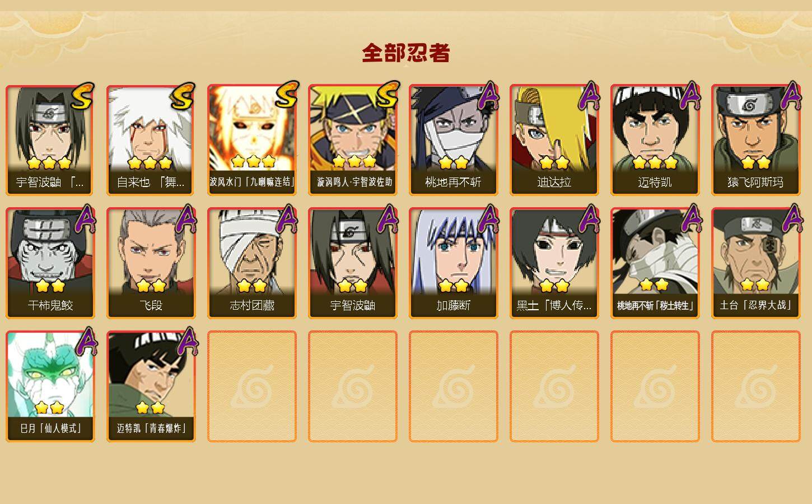
Task: Click the 桃地再不斩 A-rank ninja card
Action: tap(454, 140)
